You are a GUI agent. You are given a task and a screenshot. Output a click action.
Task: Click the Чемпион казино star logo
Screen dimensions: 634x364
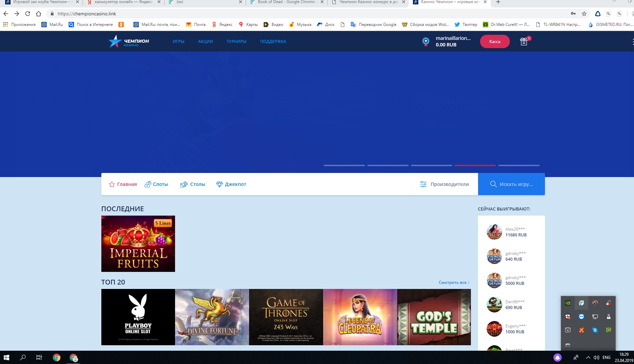[129, 41]
